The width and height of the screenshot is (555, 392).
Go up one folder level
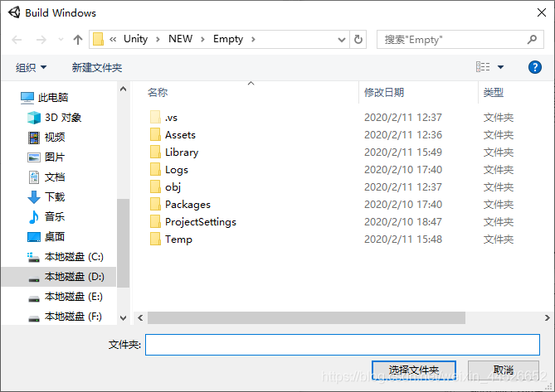[x=78, y=40]
